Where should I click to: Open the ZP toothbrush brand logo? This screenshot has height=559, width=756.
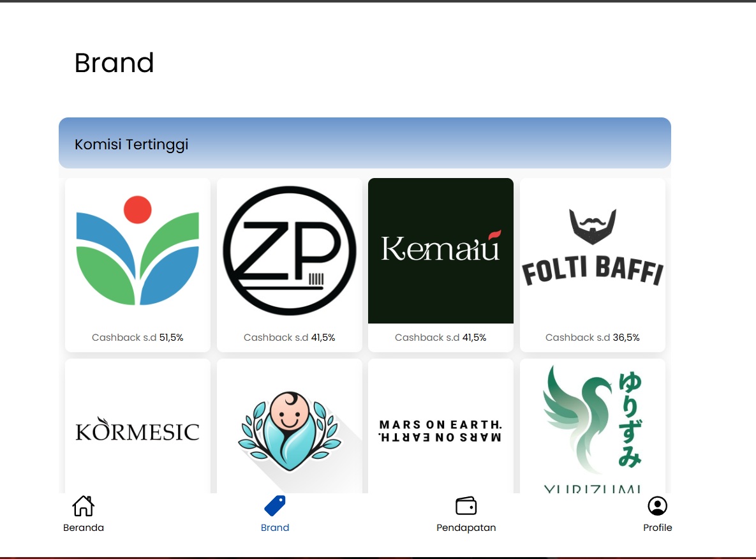tap(289, 251)
